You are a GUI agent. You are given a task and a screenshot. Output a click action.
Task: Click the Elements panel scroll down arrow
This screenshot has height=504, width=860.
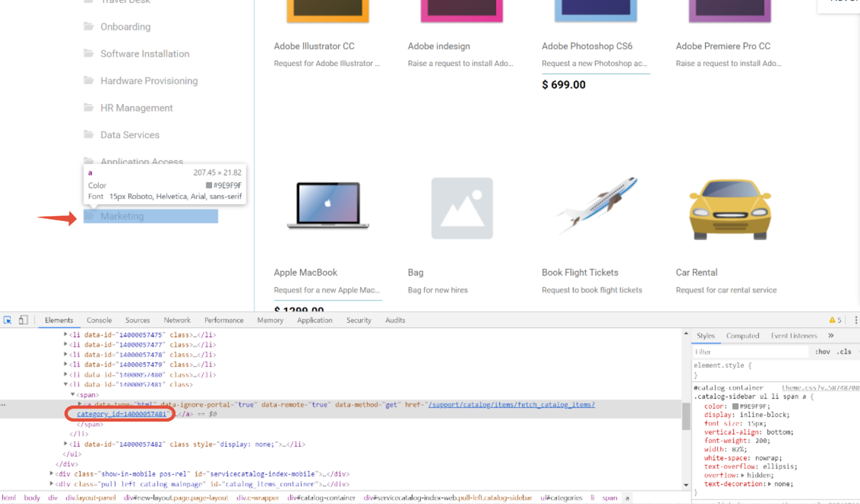tap(686, 485)
